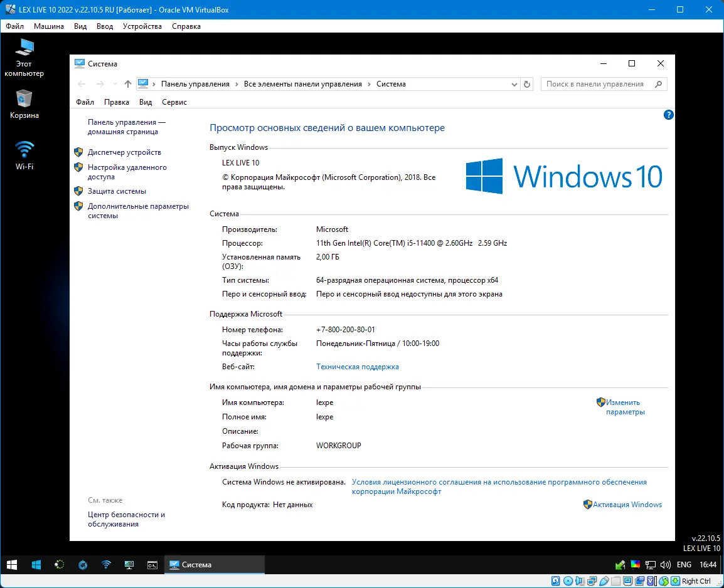Screen dimensions: 724x588
Task: Click the Система taskbar button
Action: [214, 564]
